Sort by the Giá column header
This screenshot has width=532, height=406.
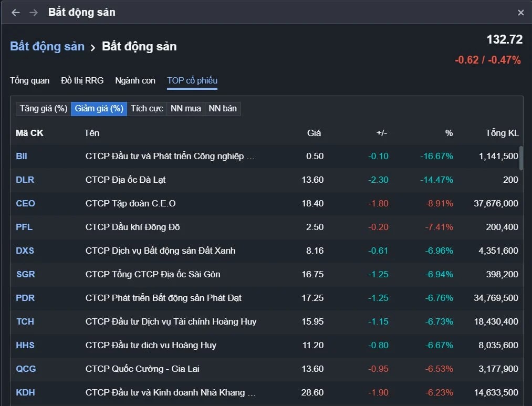[314, 133]
